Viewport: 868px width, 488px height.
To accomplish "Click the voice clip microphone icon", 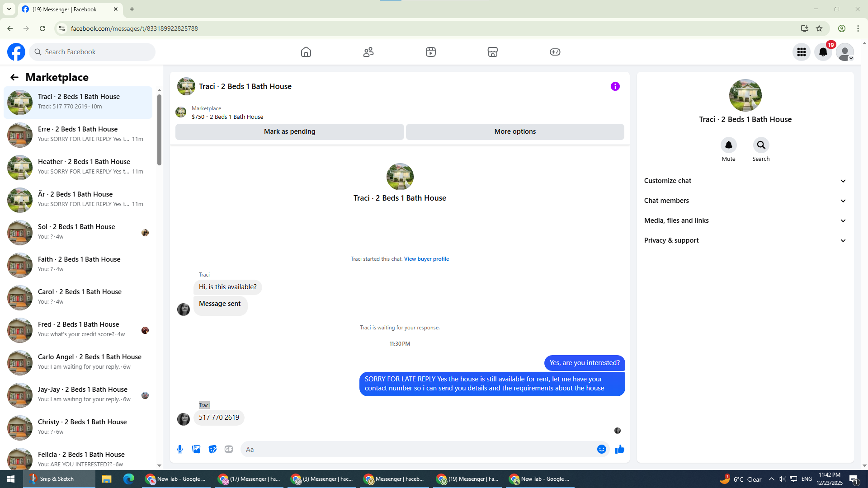I will point(180,449).
